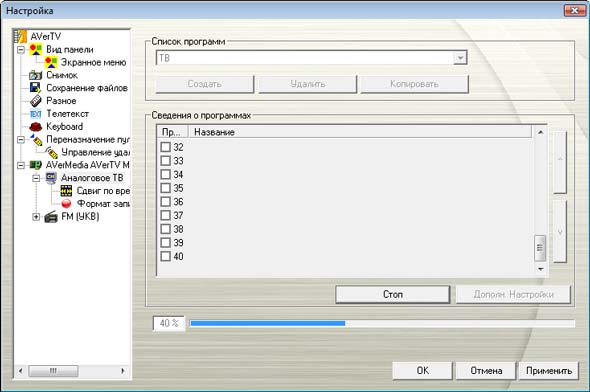Click the Пр... column header
The image size is (590, 392).
pyautogui.click(x=173, y=132)
